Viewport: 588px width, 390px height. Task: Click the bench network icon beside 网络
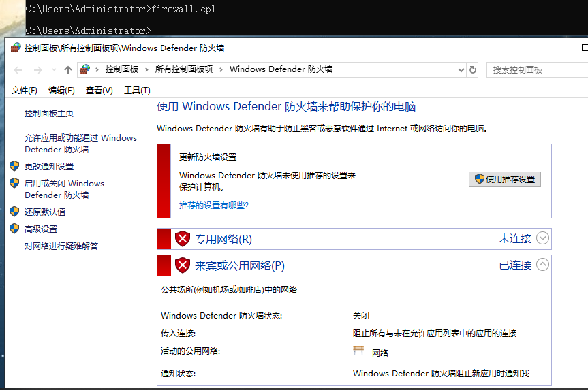(x=358, y=351)
